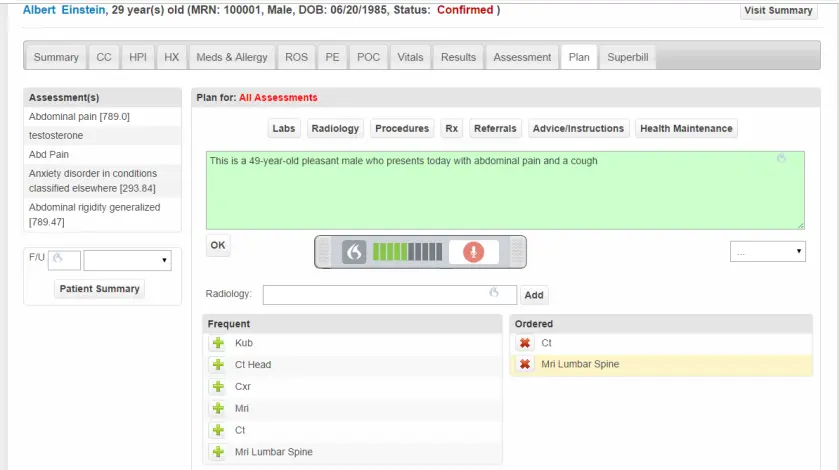
Task: Go to the Vitals tab
Action: (x=410, y=57)
